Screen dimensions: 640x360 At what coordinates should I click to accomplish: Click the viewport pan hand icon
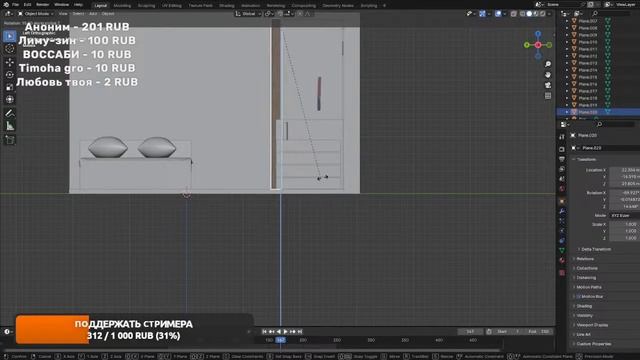pos(548,75)
